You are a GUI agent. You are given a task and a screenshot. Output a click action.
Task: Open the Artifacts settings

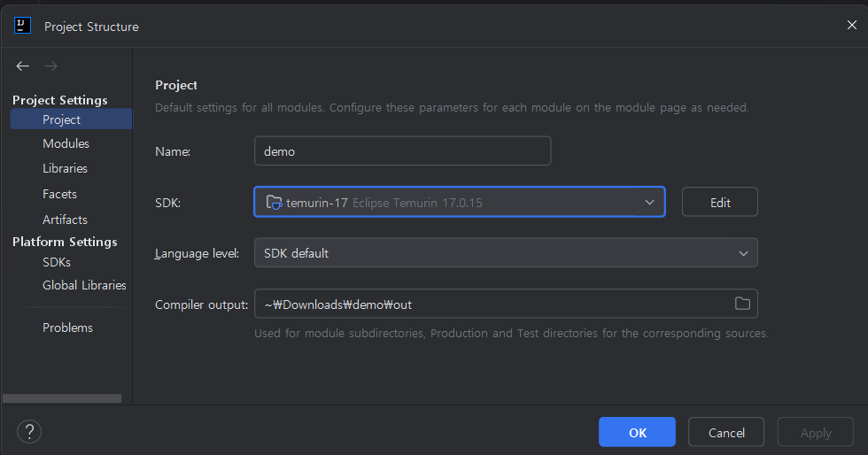[65, 220]
